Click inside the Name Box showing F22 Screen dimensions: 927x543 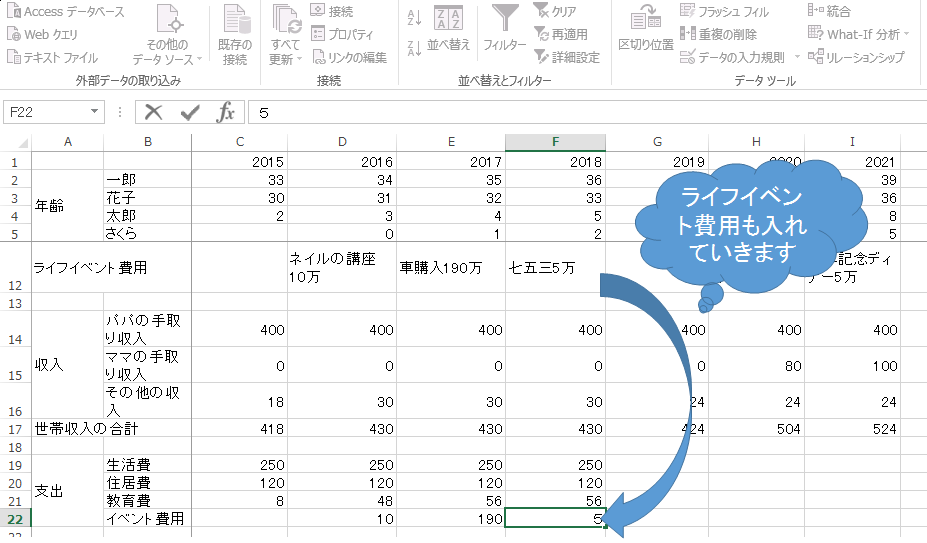click(44, 112)
